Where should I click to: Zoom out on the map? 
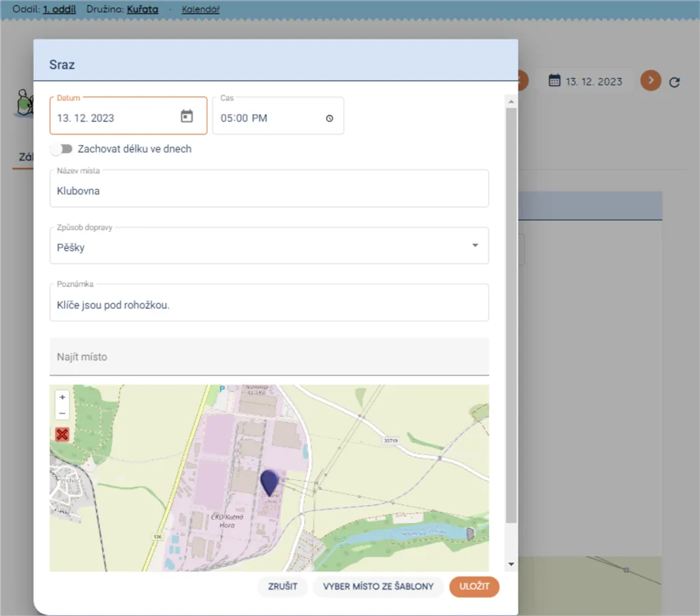pyautogui.click(x=62, y=413)
